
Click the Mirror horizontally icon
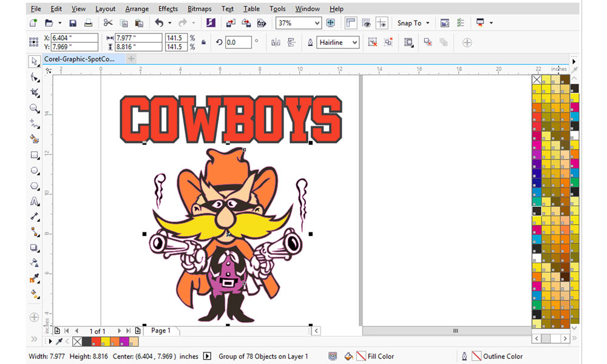(x=276, y=42)
